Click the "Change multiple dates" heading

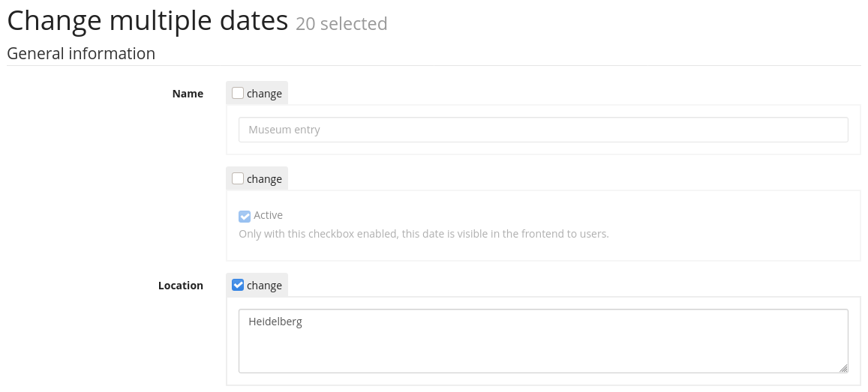pyautogui.click(x=148, y=20)
